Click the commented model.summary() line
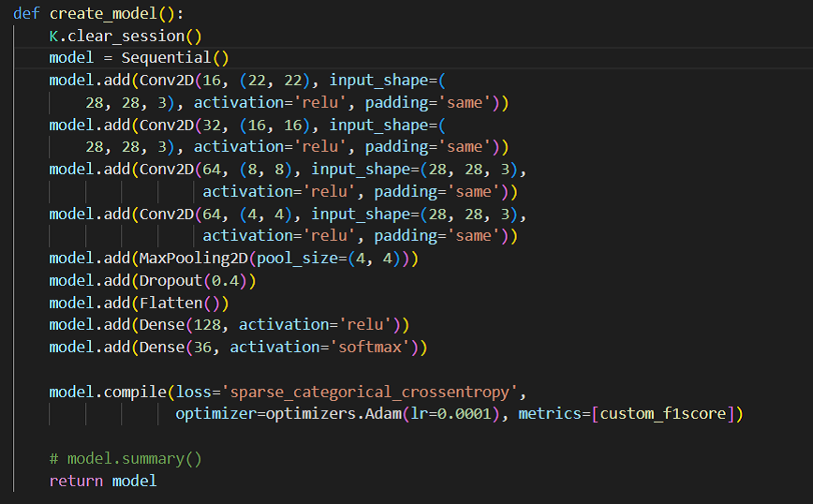This screenshot has height=504, width=813. point(126,459)
